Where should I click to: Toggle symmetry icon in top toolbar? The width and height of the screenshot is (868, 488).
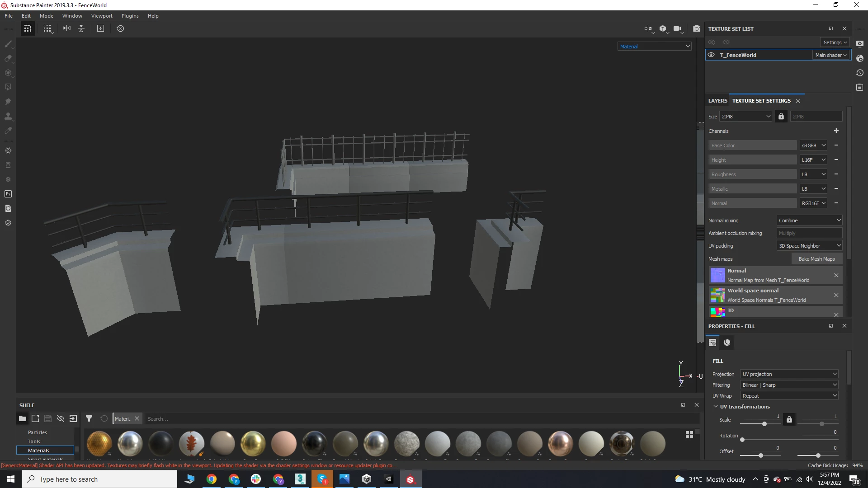pyautogui.click(x=67, y=28)
